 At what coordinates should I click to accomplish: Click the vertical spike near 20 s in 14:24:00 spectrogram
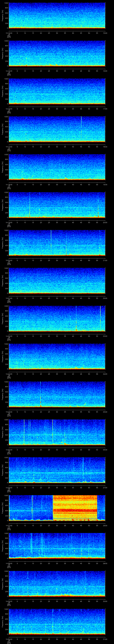(41, 394)
